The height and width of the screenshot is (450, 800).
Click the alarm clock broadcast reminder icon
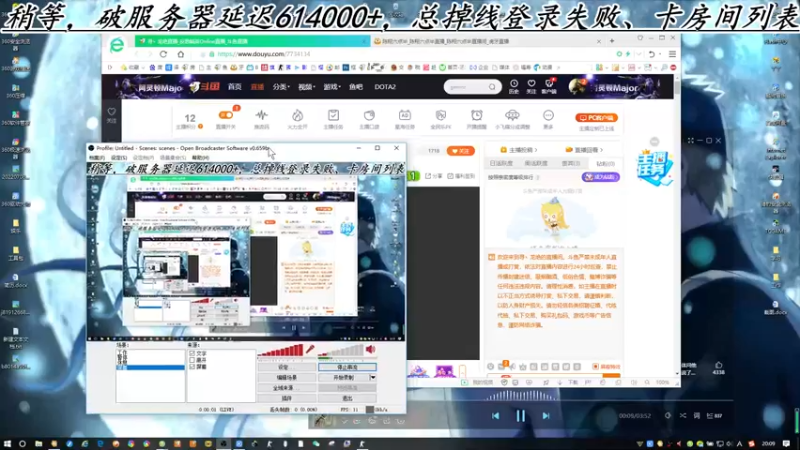[x=477, y=115]
